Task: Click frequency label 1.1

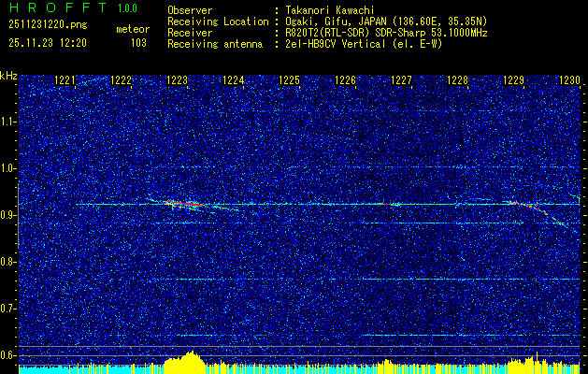Action: click(x=8, y=122)
